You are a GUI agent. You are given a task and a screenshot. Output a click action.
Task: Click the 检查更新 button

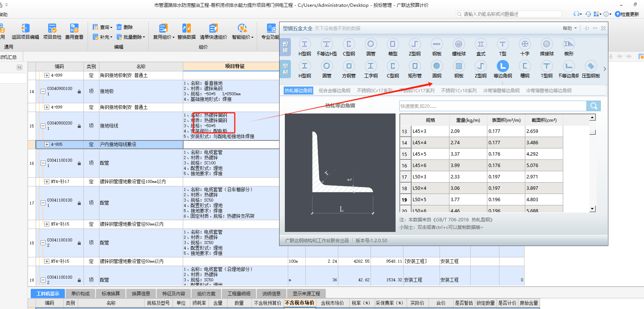pyautogui.click(x=627, y=14)
